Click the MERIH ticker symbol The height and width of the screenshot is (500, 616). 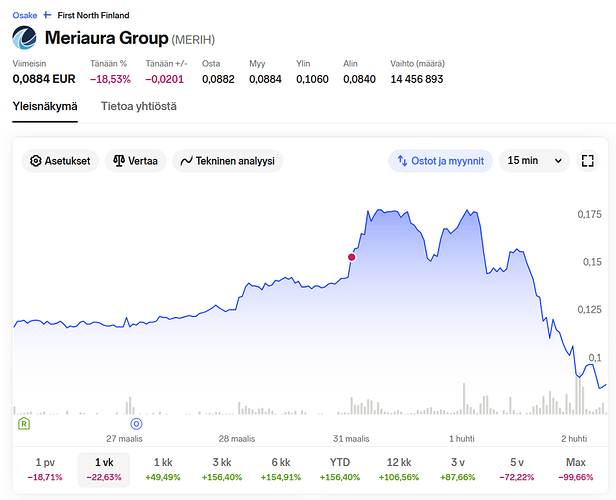tap(193, 40)
